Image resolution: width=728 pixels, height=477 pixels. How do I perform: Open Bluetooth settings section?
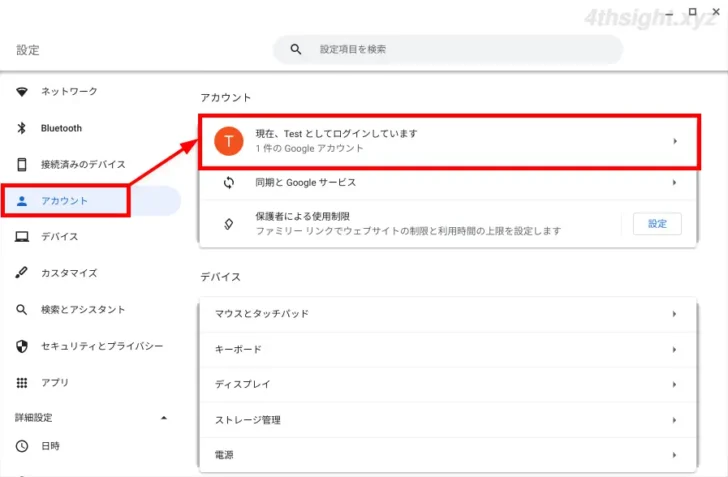61,128
